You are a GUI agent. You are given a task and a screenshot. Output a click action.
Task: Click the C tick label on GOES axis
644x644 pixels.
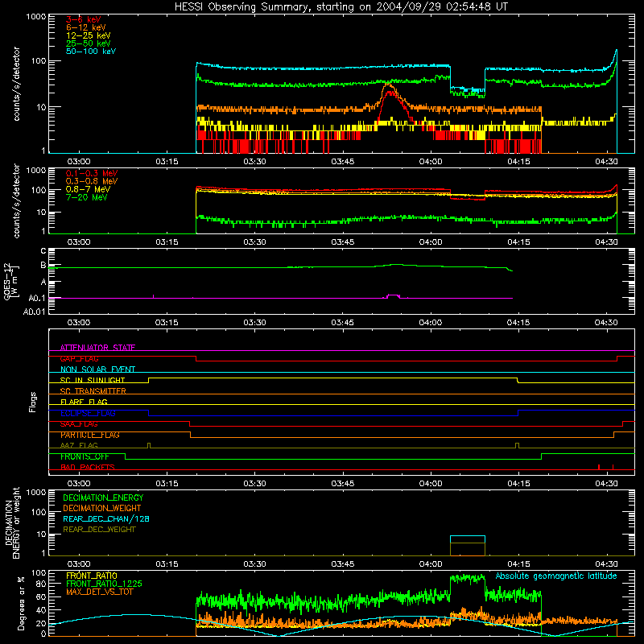click(43, 251)
